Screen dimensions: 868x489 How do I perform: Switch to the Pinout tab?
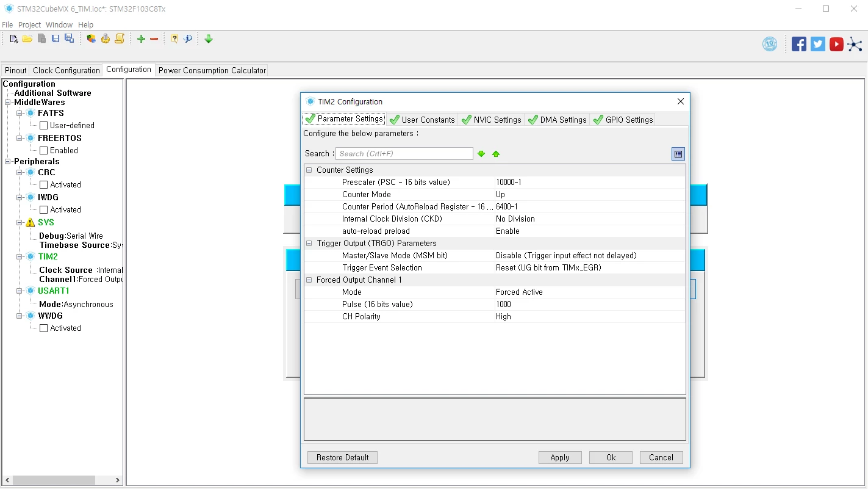tap(16, 70)
